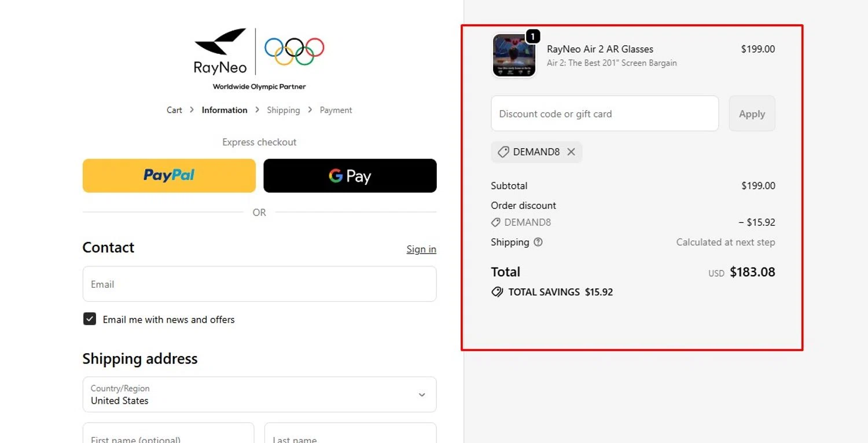Screen dimensions: 868x443
Task: Select the Shipping breadcrumb step
Action: (284, 110)
